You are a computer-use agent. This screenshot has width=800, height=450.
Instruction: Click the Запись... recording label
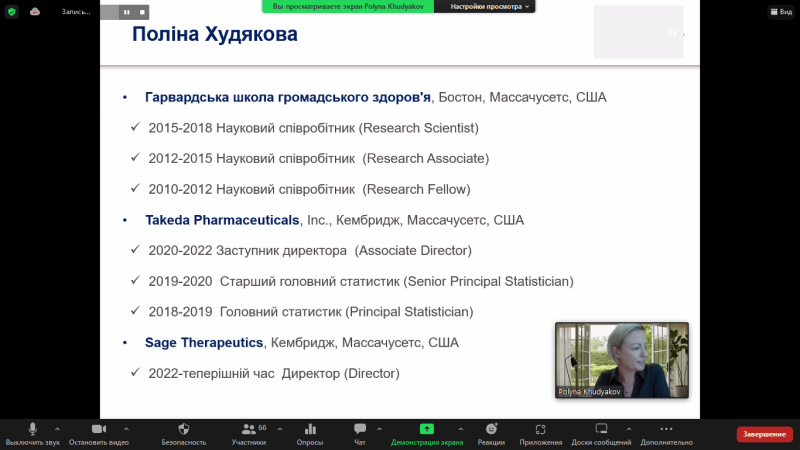(76, 12)
